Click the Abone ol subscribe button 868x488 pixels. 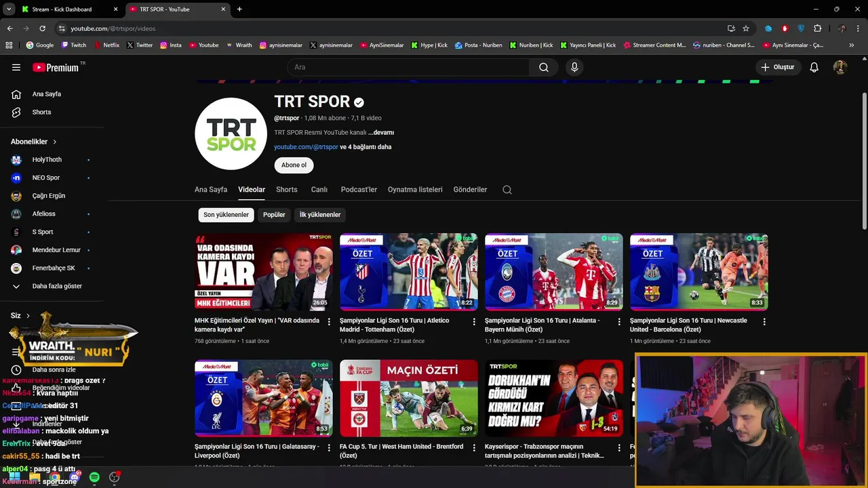(294, 165)
